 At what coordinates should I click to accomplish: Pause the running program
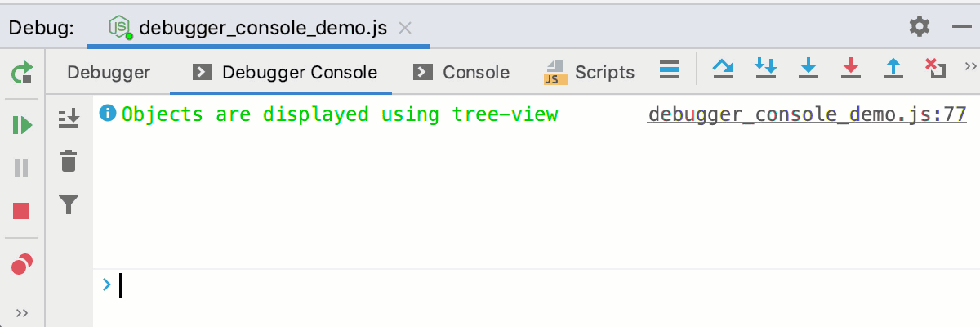coord(21,168)
